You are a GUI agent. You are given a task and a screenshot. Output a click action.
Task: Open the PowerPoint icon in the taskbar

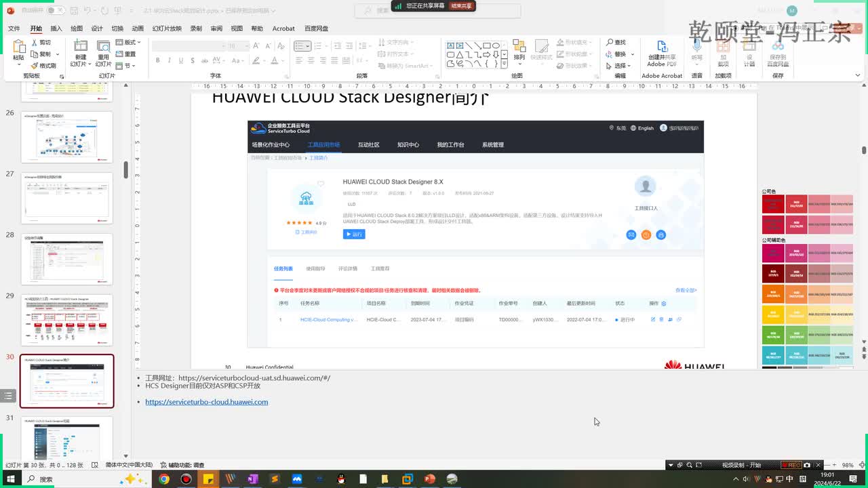click(429, 479)
